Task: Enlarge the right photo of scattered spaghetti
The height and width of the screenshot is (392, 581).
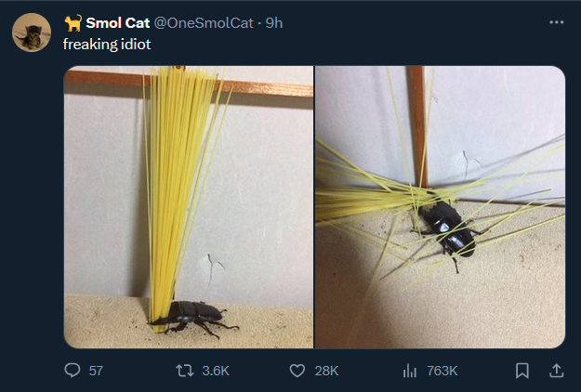Action: pos(440,207)
